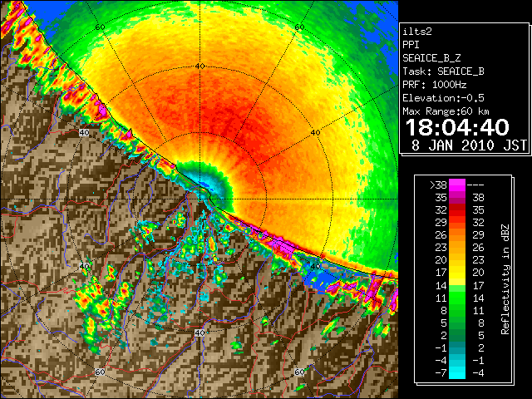This screenshot has height=399, width=532.
Task: Click the boxed 40 label due south
Action: click(199, 332)
